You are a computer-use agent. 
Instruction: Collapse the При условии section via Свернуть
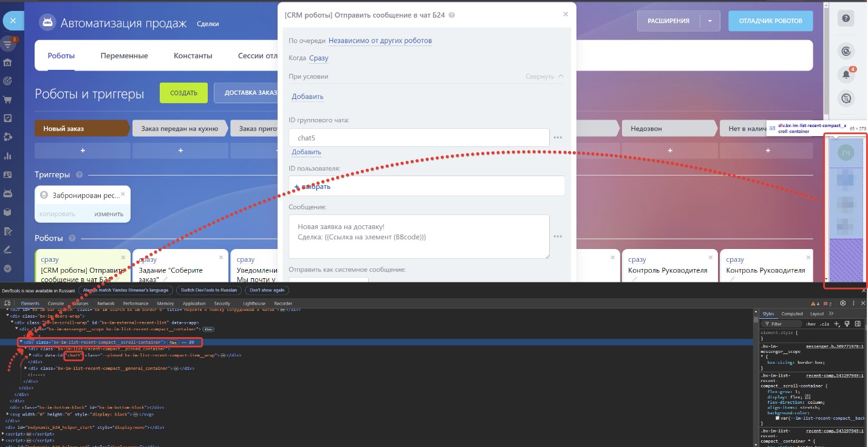(544, 77)
